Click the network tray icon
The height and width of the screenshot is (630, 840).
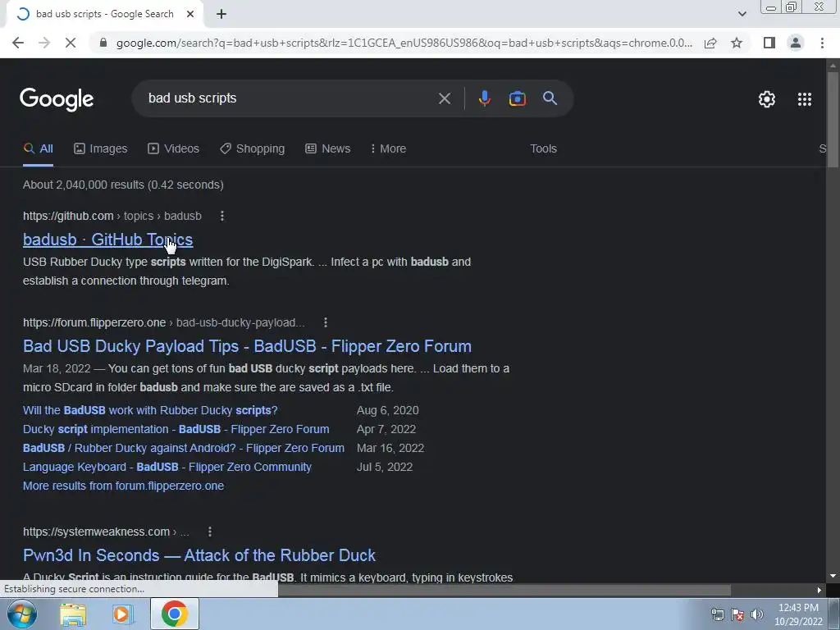coord(717,614)
